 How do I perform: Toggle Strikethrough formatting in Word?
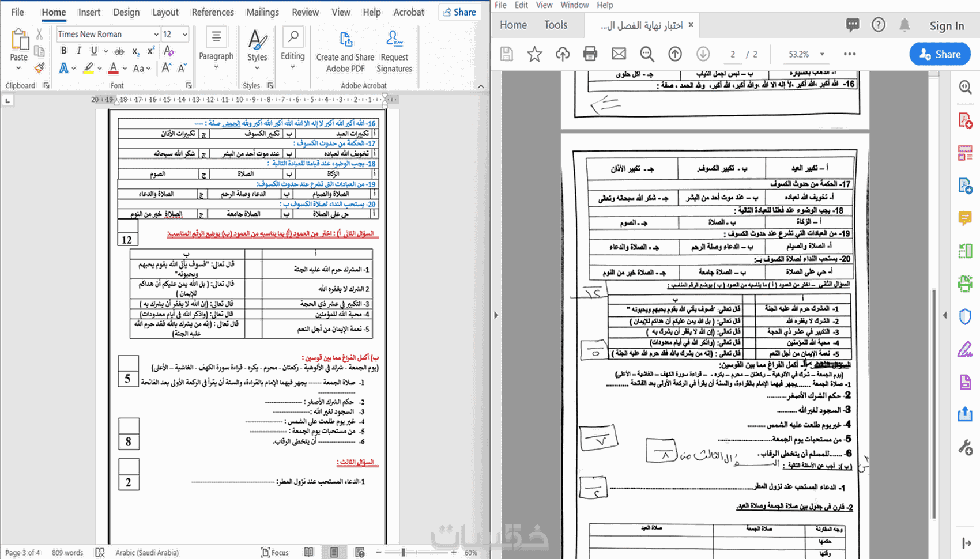119,51
